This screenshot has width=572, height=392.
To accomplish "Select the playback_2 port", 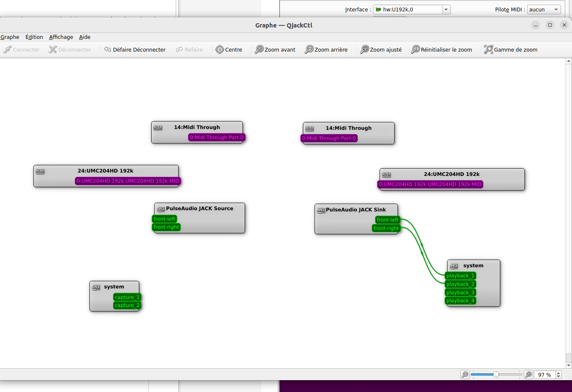I will pos(460,284).
